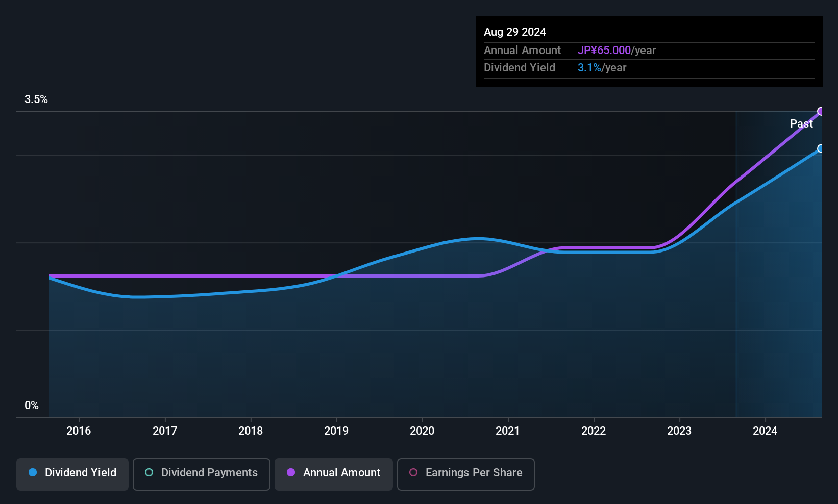Click the 3.5% y-axis label

coord(36,99)
